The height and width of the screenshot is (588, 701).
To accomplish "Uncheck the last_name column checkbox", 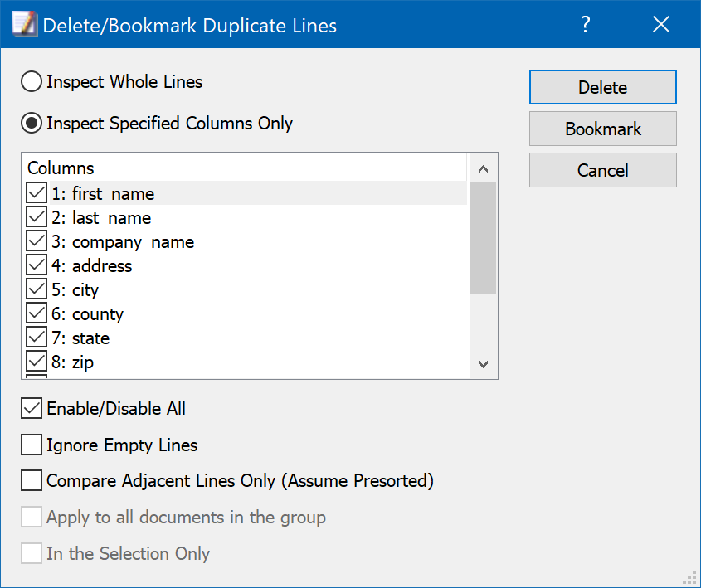I will click(x=37, y=217).
